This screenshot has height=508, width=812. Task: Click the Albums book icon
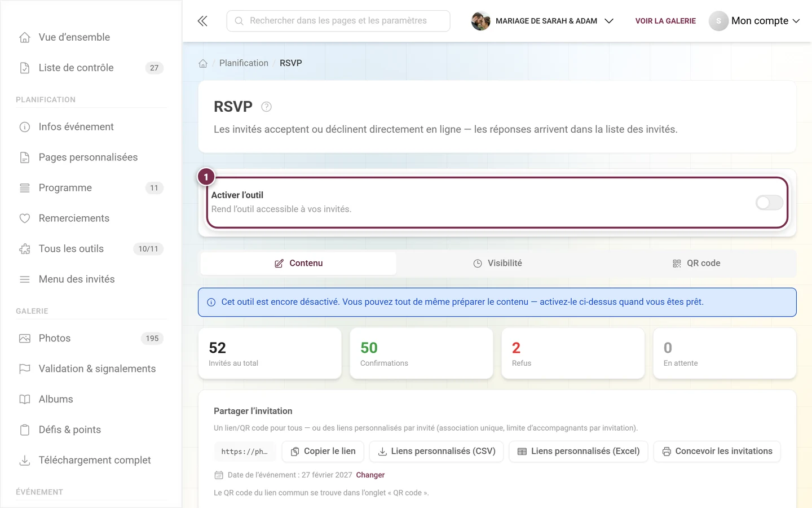[x=25, y=399]
